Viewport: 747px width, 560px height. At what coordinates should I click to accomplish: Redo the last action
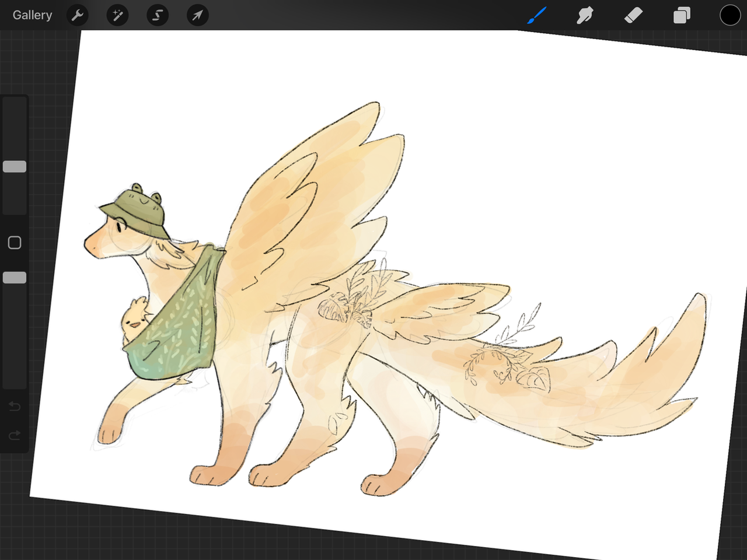(x=15, y=435)
